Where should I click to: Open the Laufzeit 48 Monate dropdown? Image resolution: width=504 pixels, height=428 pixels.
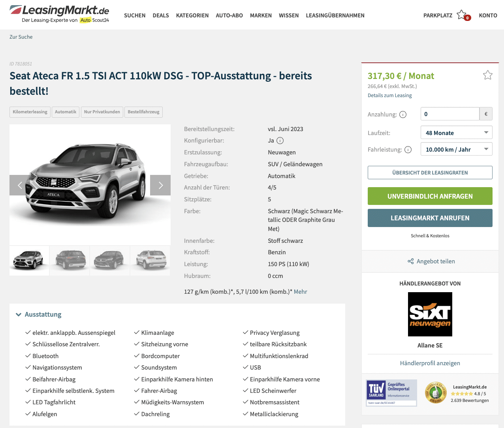(457, 133)
